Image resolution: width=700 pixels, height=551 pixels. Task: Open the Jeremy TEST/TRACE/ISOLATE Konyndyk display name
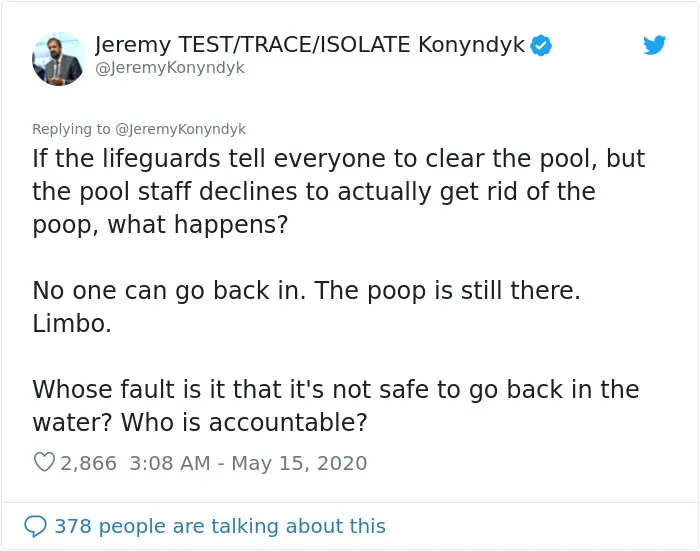(310, 44)
